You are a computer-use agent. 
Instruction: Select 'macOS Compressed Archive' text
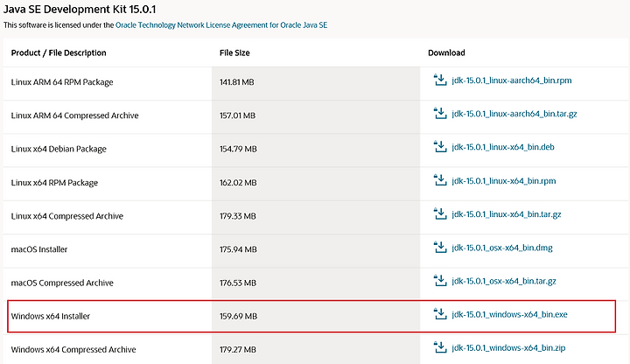pos(62,283)
